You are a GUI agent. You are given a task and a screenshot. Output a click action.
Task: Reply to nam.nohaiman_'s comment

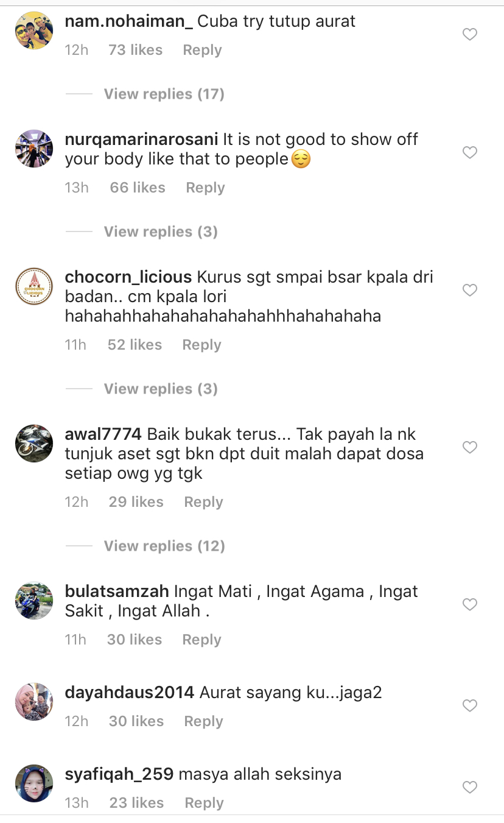202,50
